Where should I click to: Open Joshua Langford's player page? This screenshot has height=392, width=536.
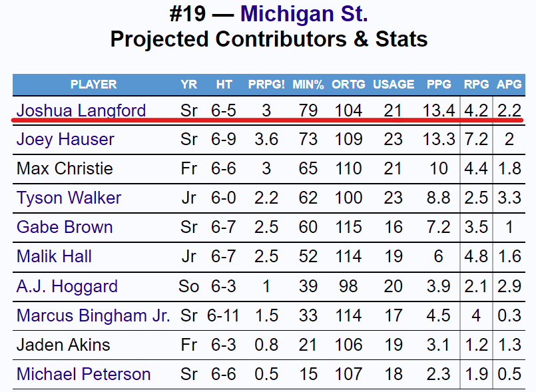pos(81,110)
